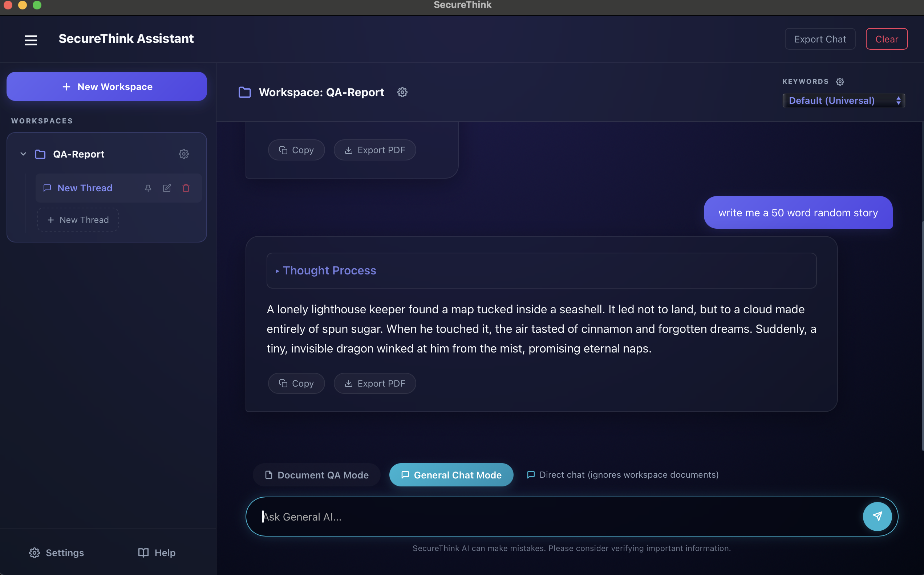
Task: Select General Chat Mode
Action: pyautogui.click(x=451, y=474)
